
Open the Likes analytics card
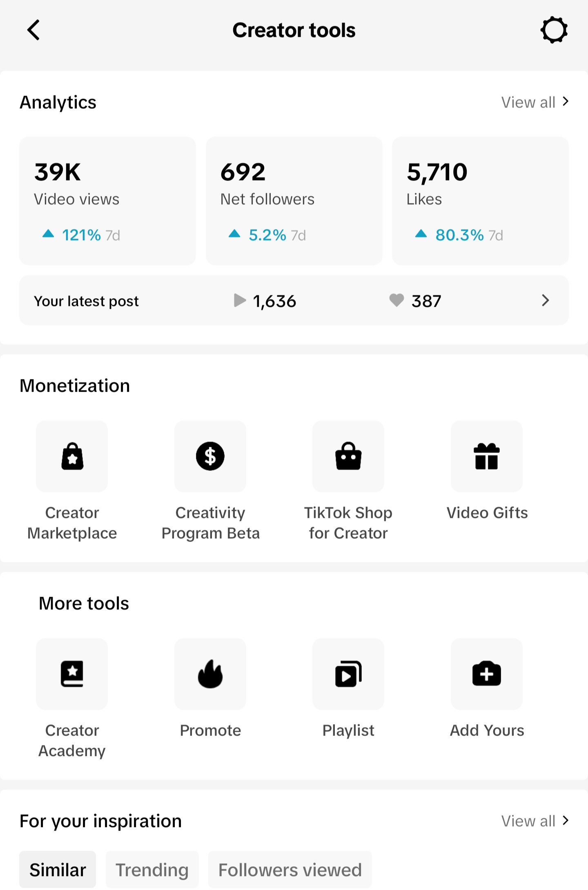[x=480, y=201]
